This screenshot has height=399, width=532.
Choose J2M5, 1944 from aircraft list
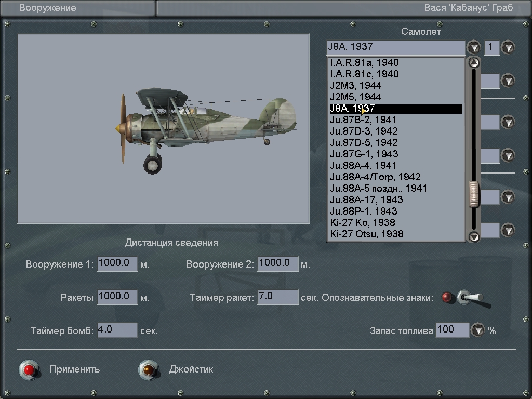click(396, 97)
